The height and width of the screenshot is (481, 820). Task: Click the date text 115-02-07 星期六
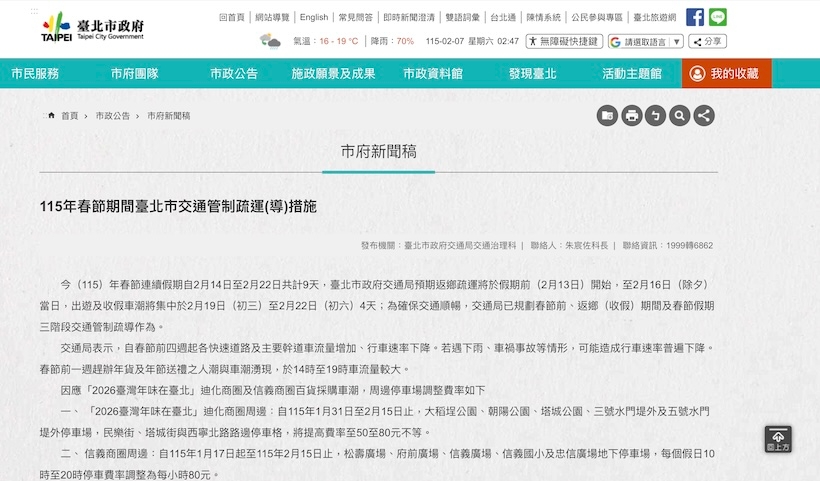coord(460,41)
